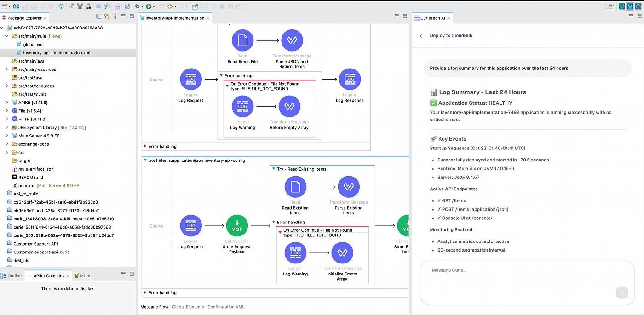Select the Message Flow tab
644x315 pixels.
tap(155, 307)
